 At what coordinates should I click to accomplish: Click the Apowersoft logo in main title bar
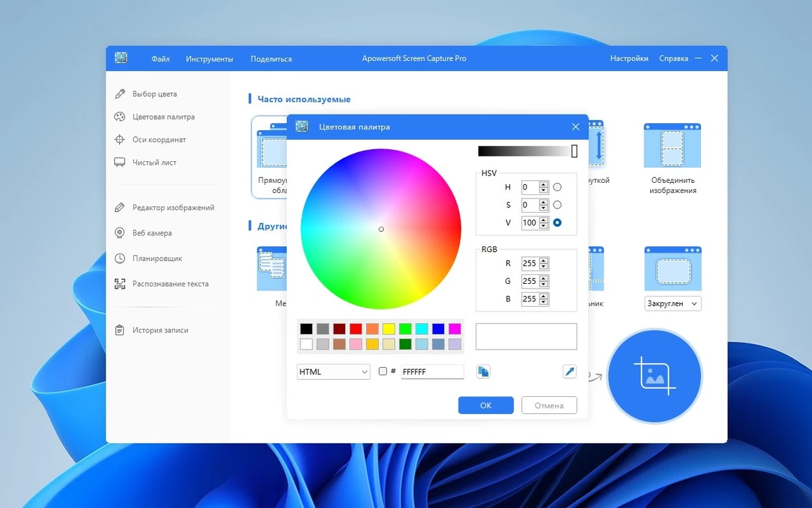[121, 58]
